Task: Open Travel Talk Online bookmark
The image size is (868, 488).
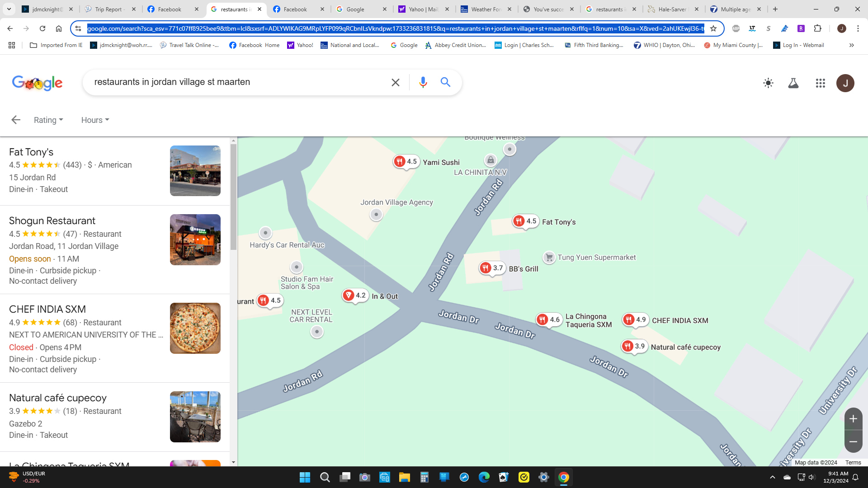Action: click(189, 45)
